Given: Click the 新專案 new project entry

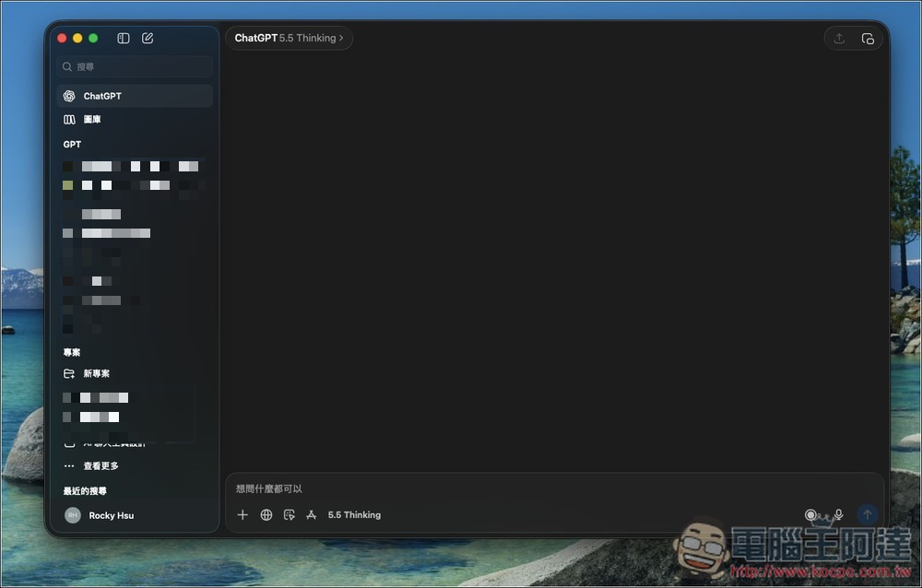Looking at the screenshot, I should [x=135, y=373].
